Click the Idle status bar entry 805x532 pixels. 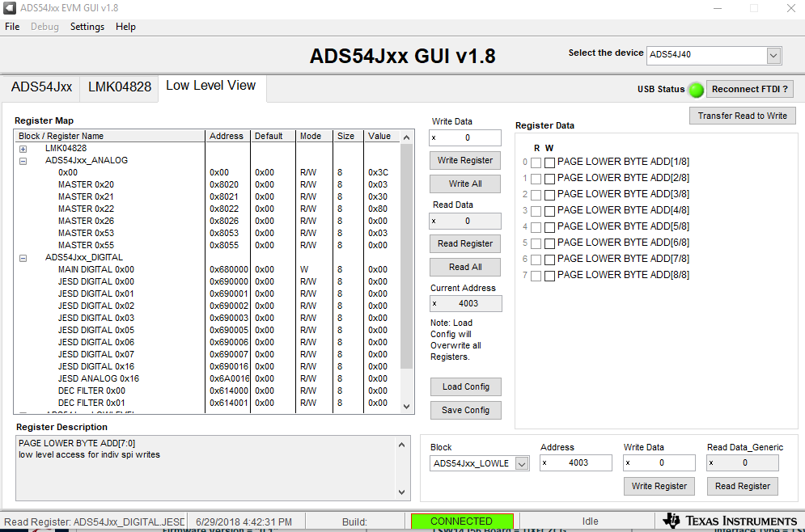pyautogui.click(x=590, y=521)
